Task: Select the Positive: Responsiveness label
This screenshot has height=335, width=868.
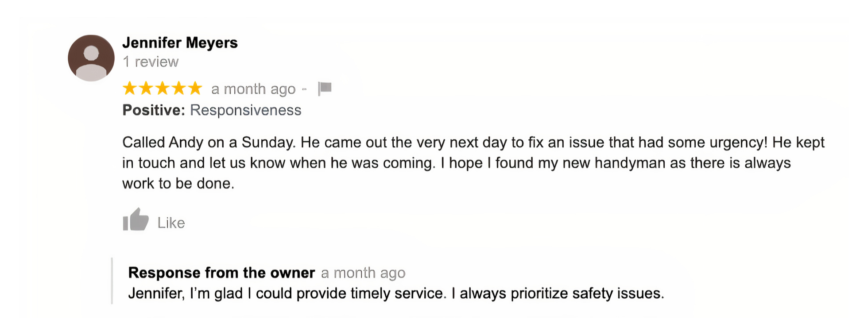Action: coord(212,110)
